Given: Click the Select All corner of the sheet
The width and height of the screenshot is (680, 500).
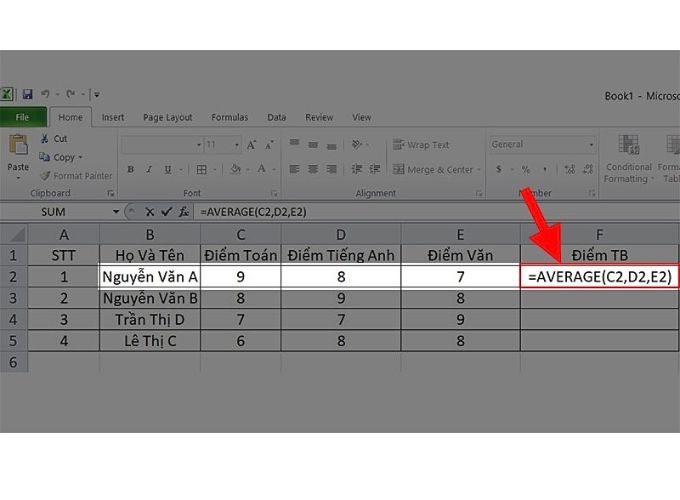Looking at the screenshot, I should pyautogui.click(x=14, y=235).
